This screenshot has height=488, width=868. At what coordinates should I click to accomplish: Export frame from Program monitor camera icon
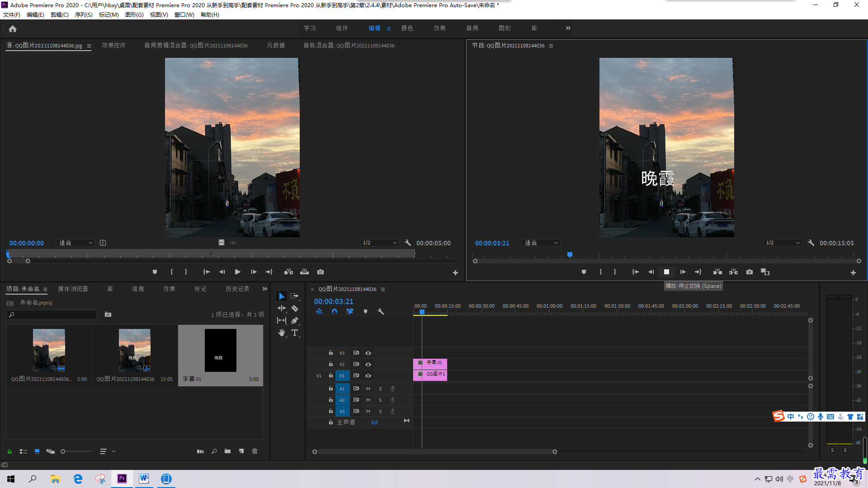pos(750,272)
